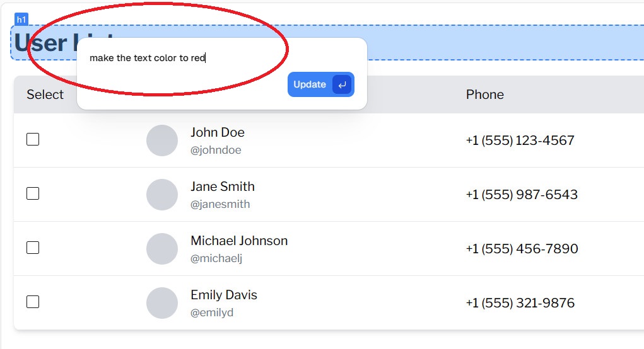Click the @johndoe username
644x349 pixels.
coord(216,150)
